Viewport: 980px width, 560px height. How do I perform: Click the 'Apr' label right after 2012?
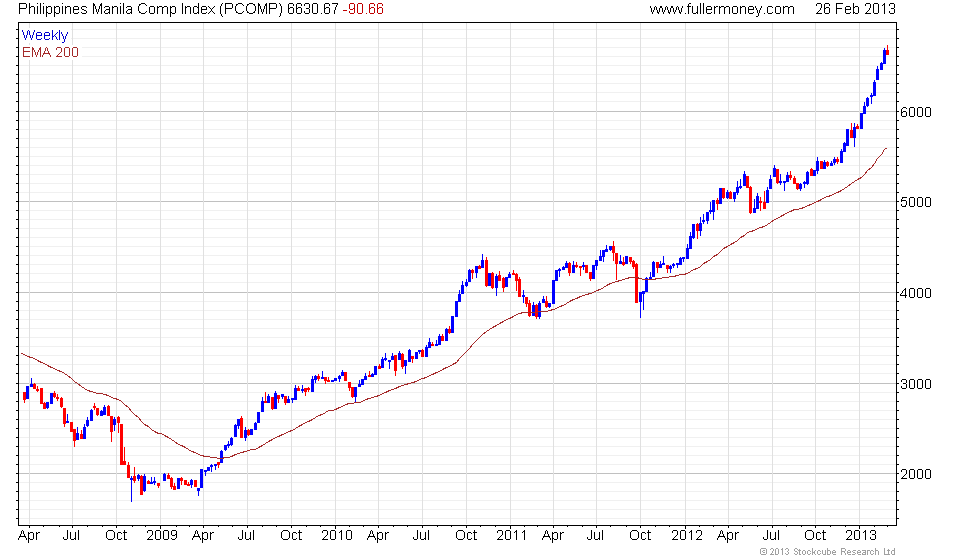point(728,536)
